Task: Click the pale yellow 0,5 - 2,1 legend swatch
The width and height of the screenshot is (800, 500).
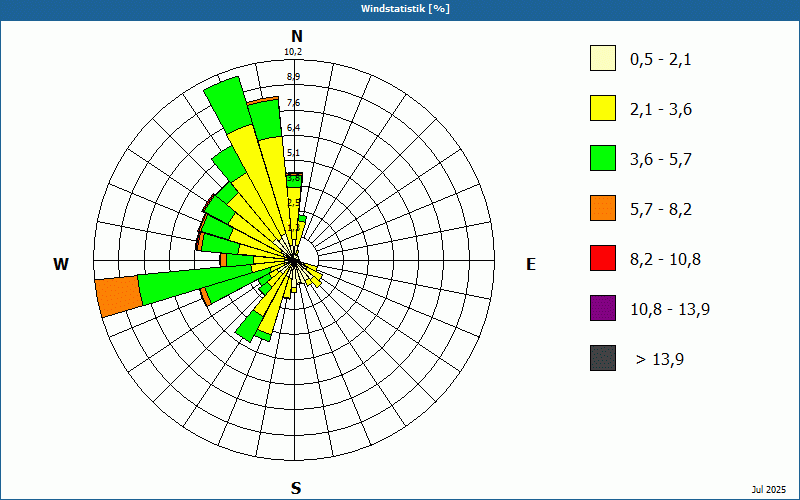Action: pos(603,58)
